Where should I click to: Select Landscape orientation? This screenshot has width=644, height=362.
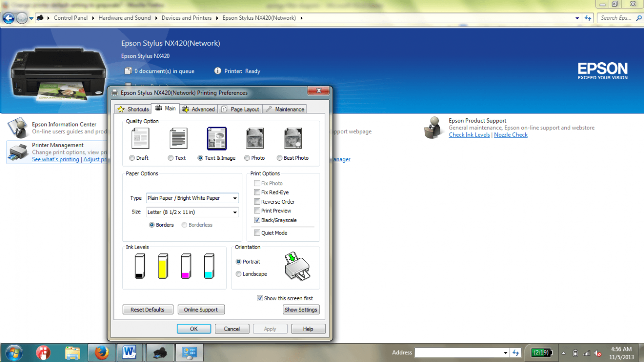(x=238, y=274)
